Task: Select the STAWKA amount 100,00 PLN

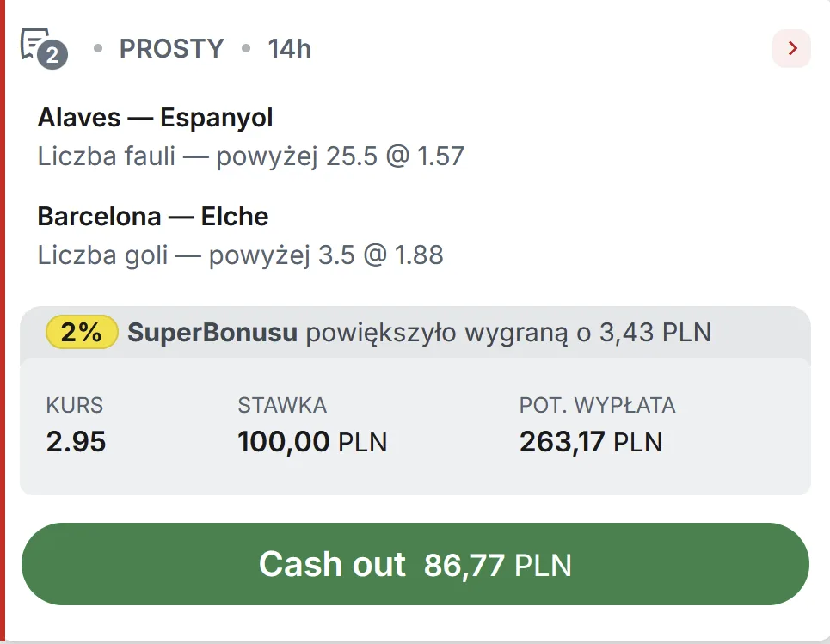Action: click(312, 441)
